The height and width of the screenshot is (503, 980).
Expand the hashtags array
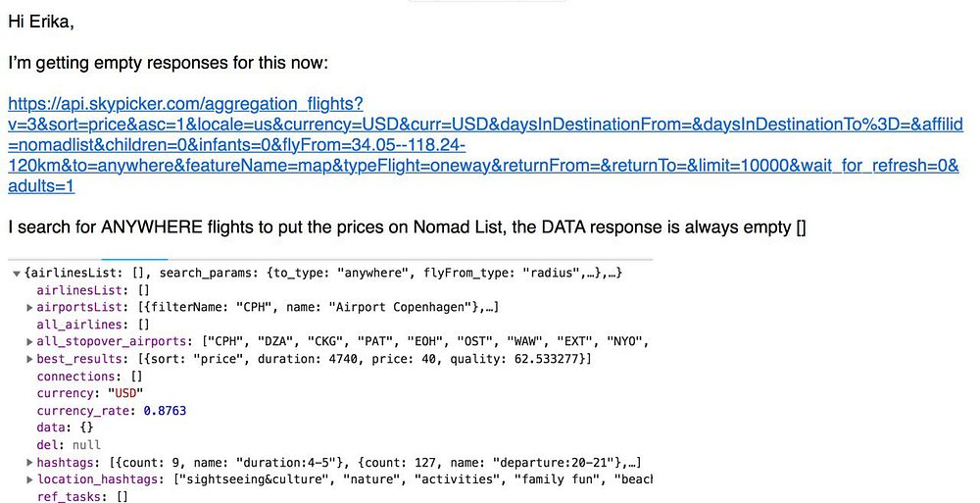click(29, 463)
